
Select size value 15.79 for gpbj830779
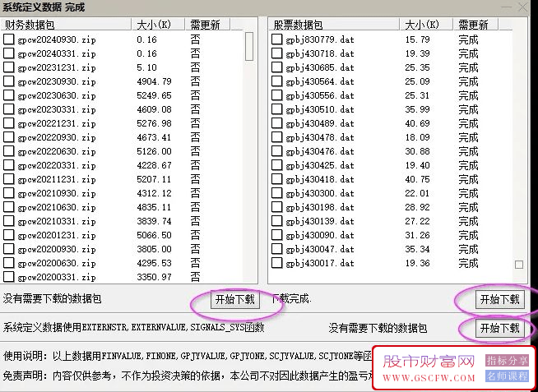(417, 39)
